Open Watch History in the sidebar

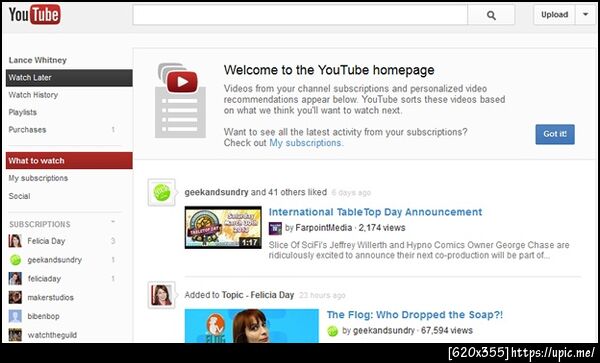(x=33, y=95)
